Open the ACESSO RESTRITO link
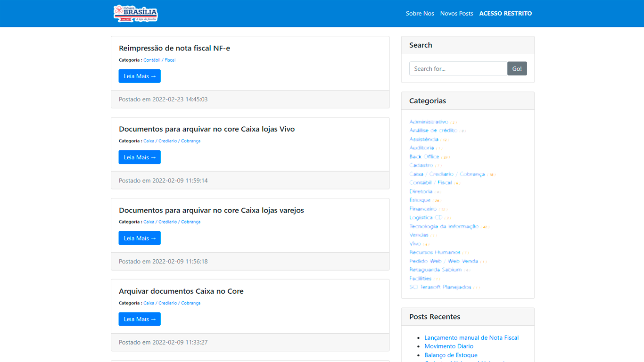Viewport: 644px width, 362px height. click(x=505, y=14)
